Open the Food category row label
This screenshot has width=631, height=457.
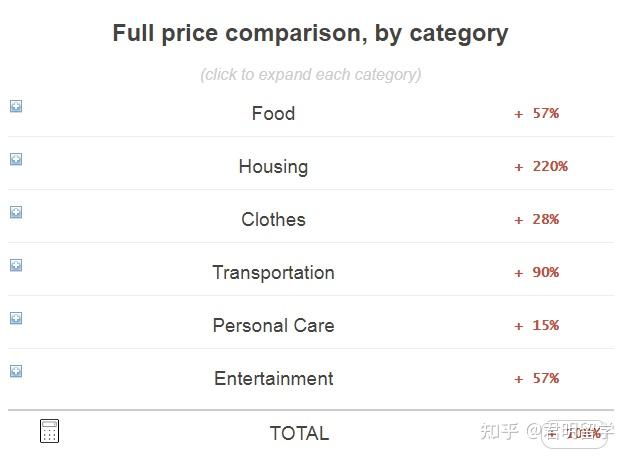(x=273, y=113)
